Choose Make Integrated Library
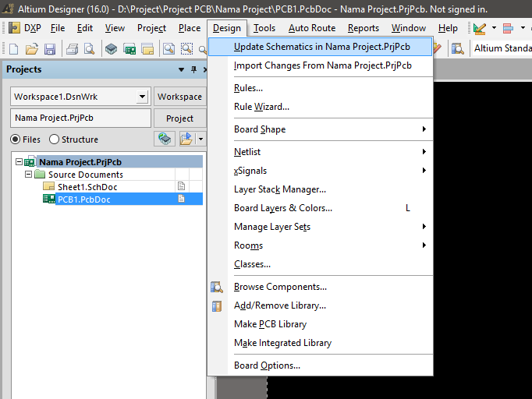The image size is (532, 399). tap(320, 343)
